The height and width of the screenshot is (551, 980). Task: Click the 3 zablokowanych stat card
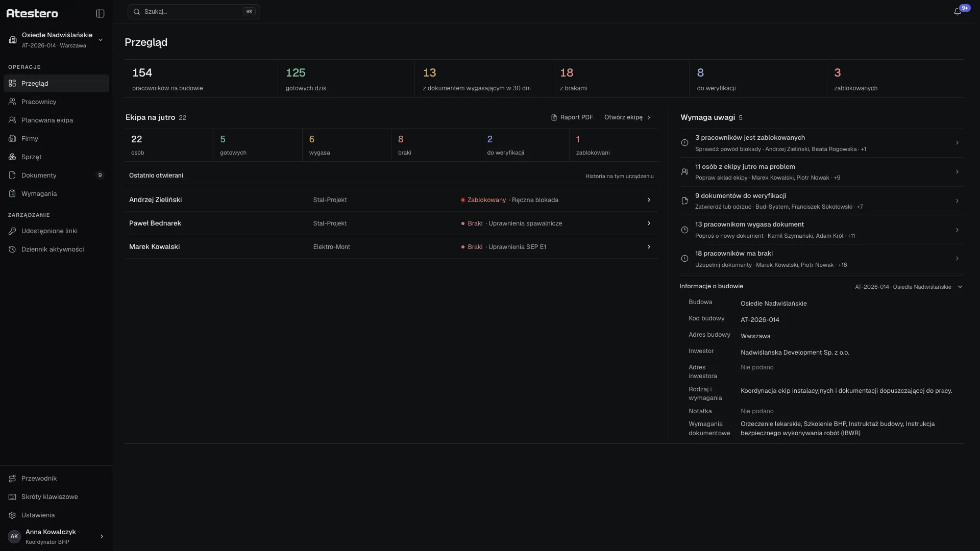895,79
